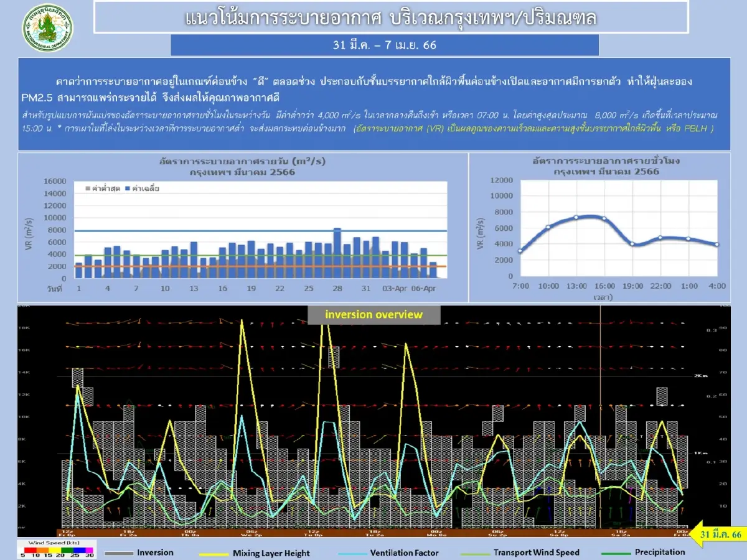The image size is (747, 560).
Task: Click the Thai Meteorological Department logo
Action: [x=47, y=27]
